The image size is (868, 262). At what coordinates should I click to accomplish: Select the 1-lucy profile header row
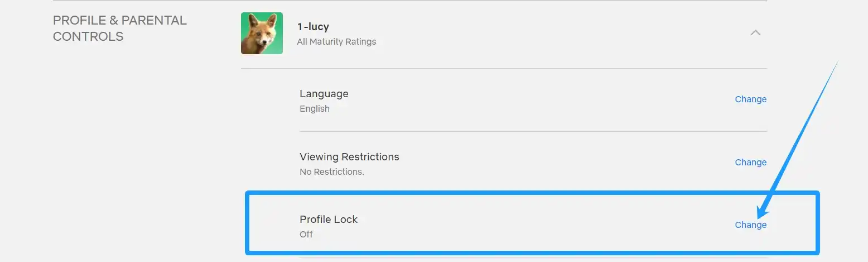pyautogui.click(x=504, y=34)
